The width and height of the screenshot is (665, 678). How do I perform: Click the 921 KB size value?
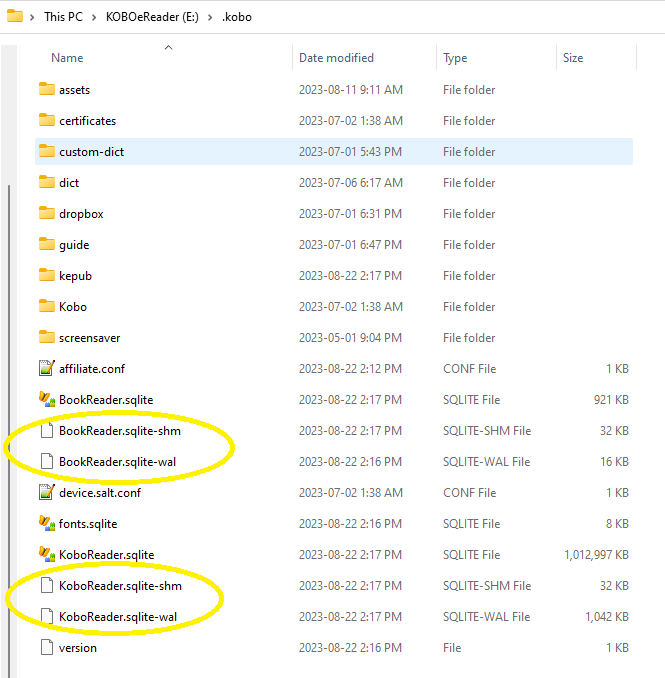click(x=611, y=400)
